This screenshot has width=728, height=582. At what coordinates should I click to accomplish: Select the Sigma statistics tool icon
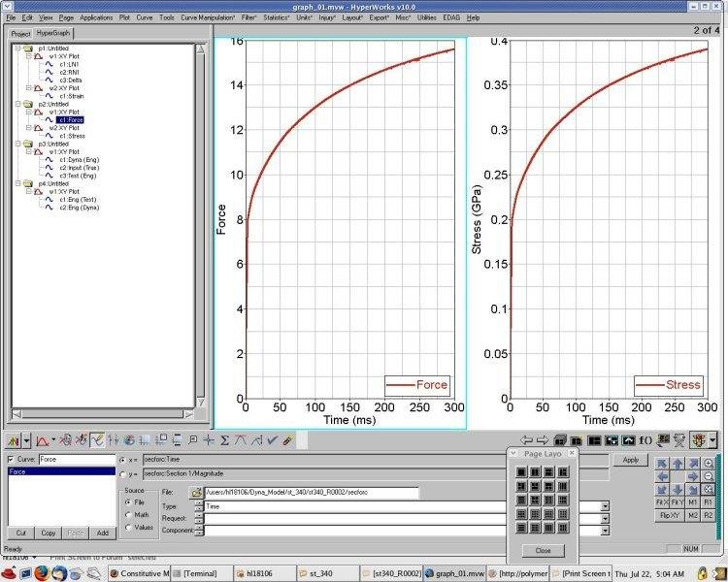coord(224,440)
